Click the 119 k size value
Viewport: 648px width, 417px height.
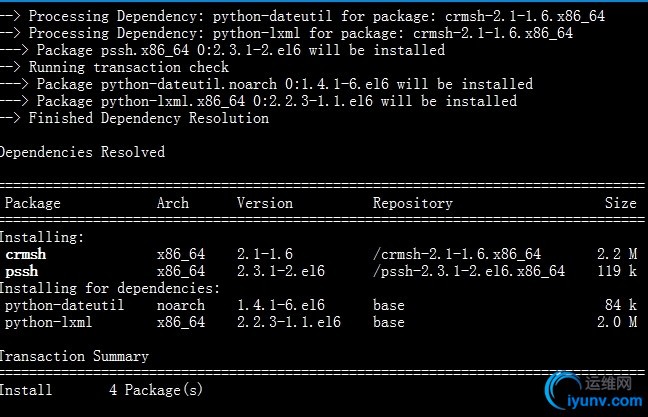[617, 271]
